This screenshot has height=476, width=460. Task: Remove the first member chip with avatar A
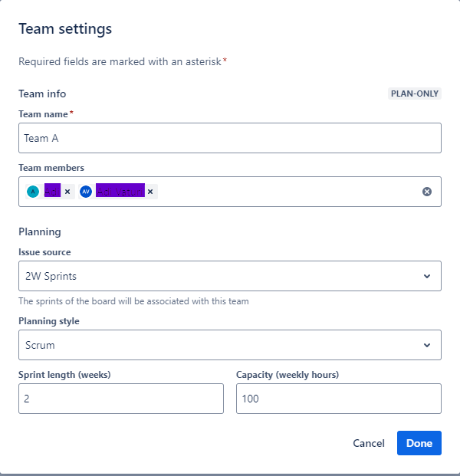tap(67, 192)
